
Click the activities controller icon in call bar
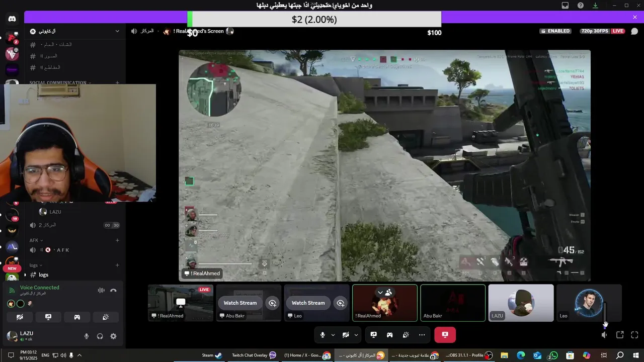point(389,335)
